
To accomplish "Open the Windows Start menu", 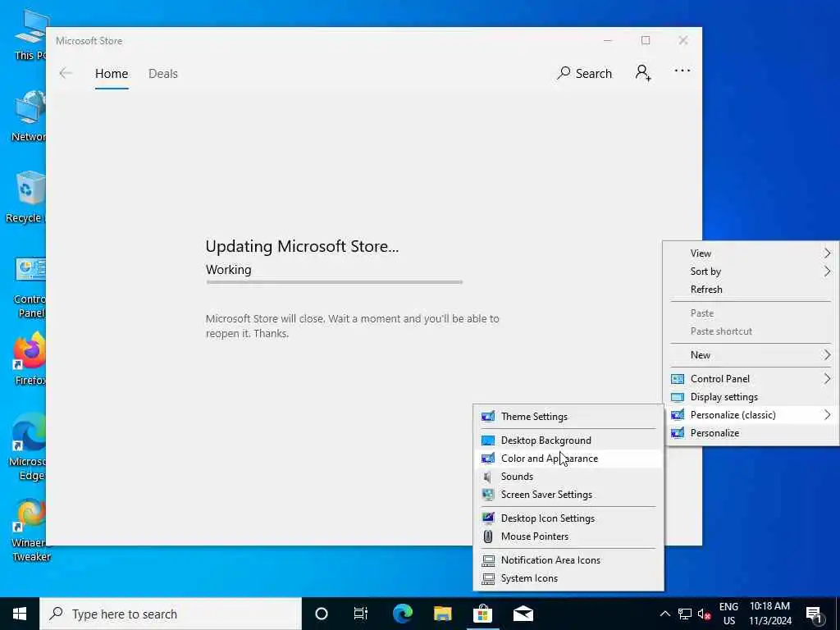I will click(x=20, y=614).
